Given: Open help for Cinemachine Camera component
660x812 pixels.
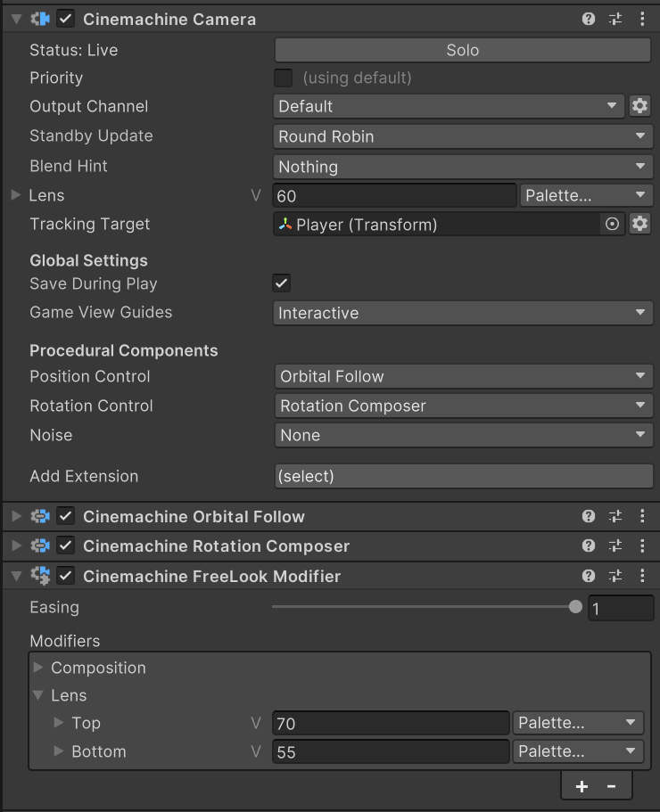Looking at the screenshot, I should coord(589,19).
